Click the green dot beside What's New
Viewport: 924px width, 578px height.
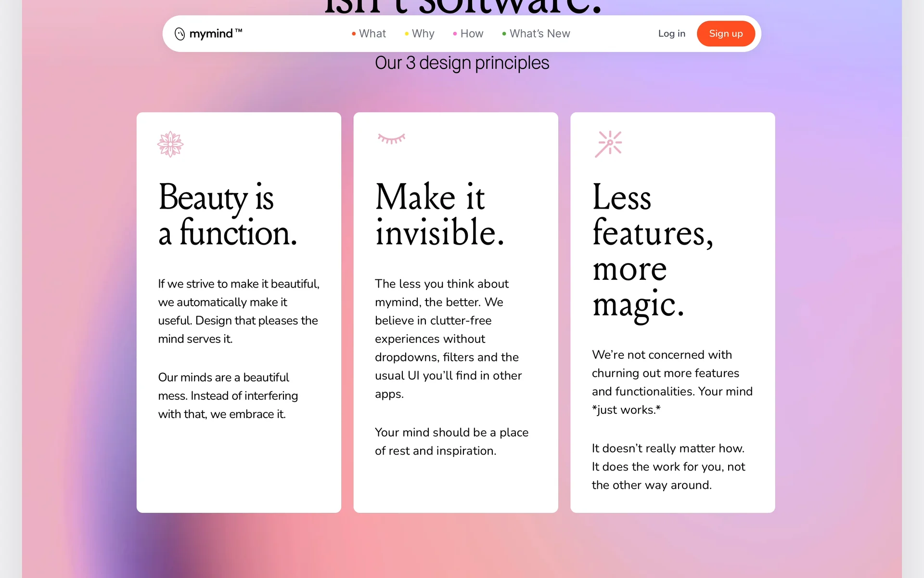[504, 34]
